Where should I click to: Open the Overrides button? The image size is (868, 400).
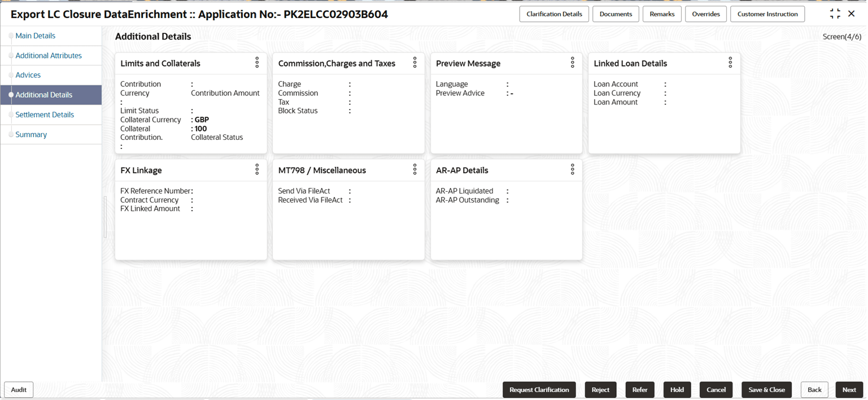click(706, 14)
